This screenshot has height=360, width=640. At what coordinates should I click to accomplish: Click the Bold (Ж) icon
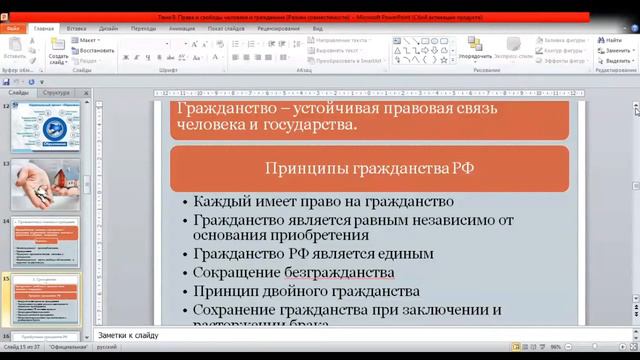(x=126, y=58)
